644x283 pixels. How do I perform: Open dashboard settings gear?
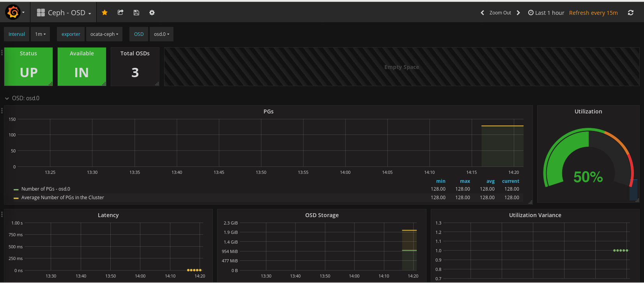coord(152,12)
